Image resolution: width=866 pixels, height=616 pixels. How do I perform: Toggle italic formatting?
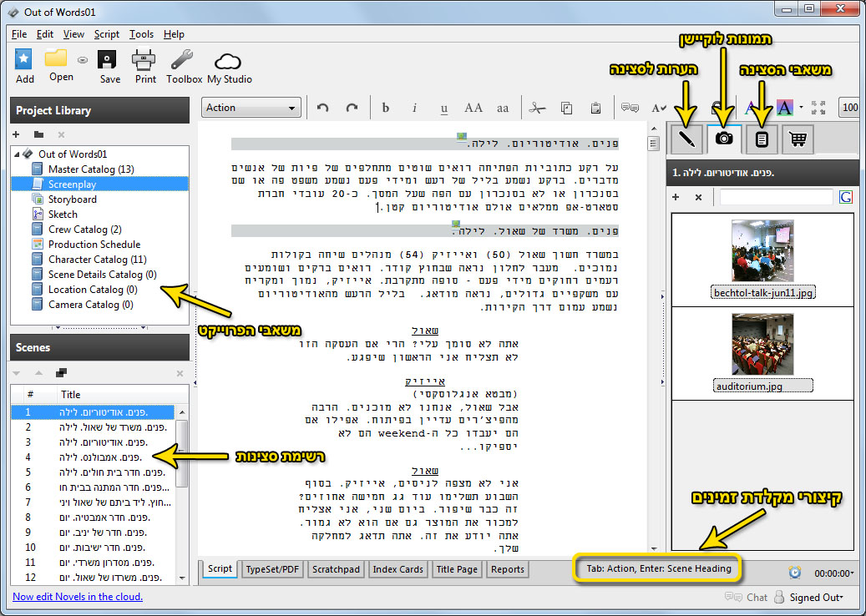point(414,108)
